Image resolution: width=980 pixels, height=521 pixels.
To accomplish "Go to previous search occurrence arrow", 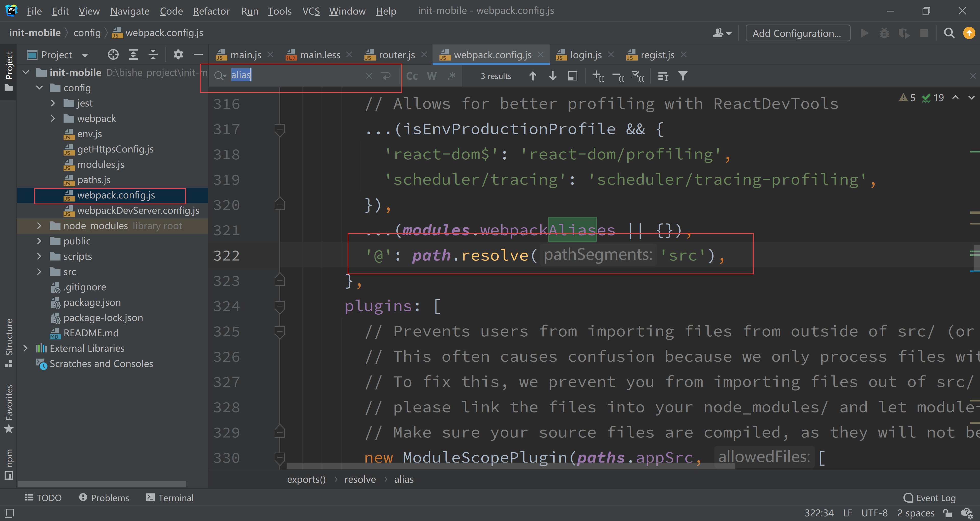I will pos(533,76).
